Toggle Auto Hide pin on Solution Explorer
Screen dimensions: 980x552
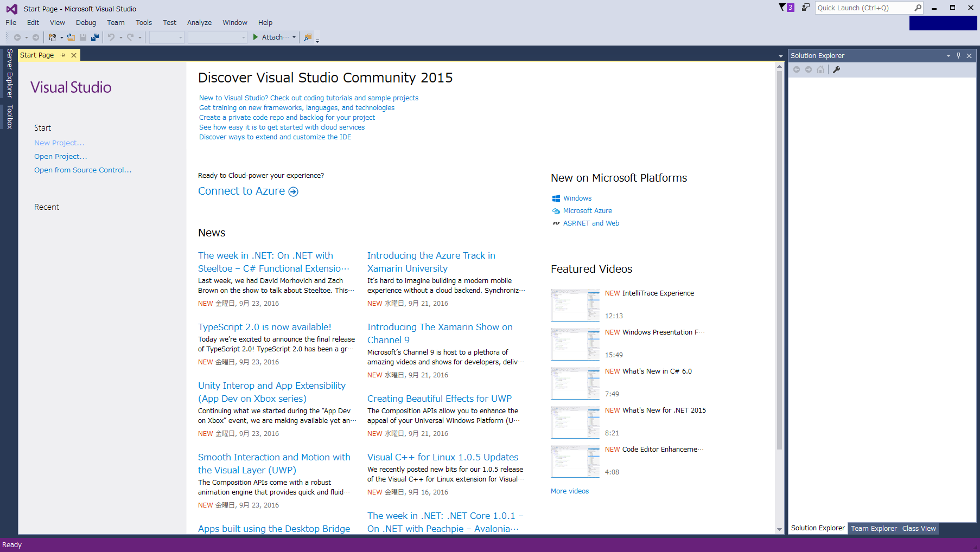pyautogui.click(x=959, y=55)
